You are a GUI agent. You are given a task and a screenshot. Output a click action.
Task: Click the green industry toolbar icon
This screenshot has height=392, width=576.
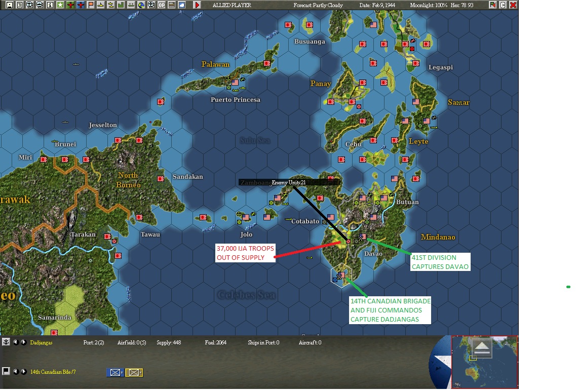click(x=121, y=5)
